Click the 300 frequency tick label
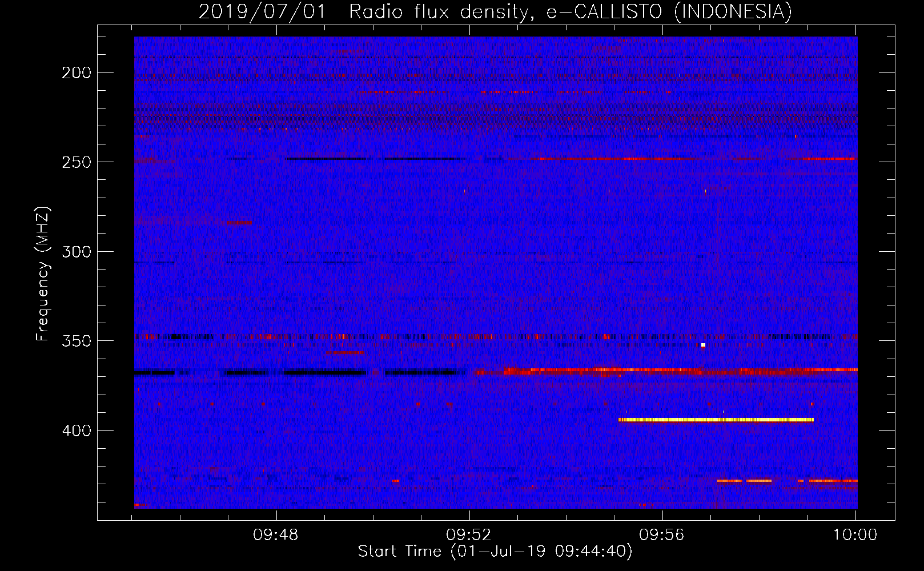Image resolution: width=924 pixels, height=571 pixels. point(77,252)
